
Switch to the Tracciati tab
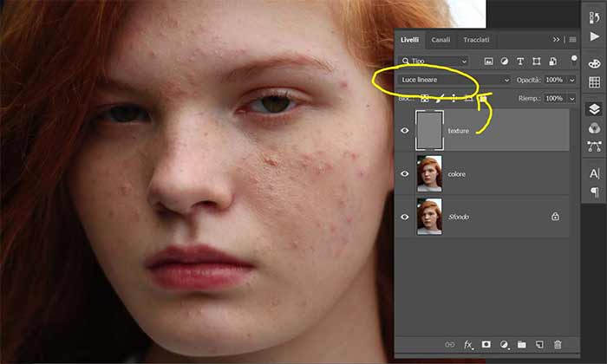(476, 40)
